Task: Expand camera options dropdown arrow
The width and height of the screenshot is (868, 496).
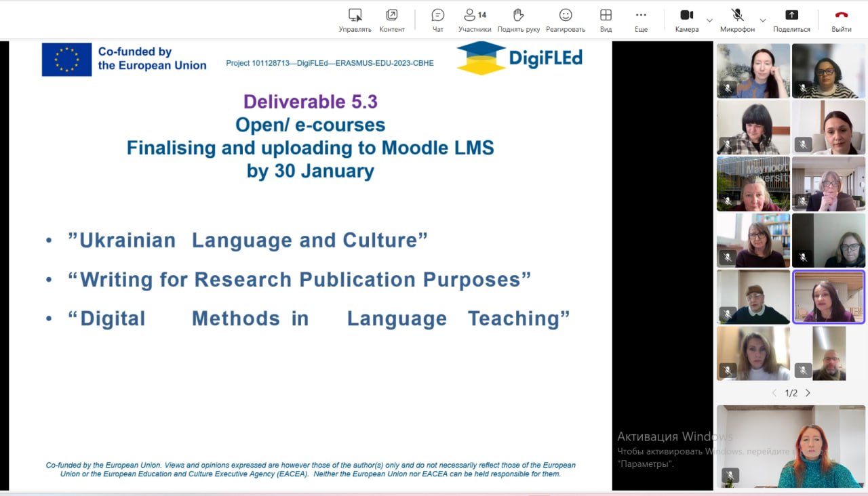Action: (x=709, y=20)
